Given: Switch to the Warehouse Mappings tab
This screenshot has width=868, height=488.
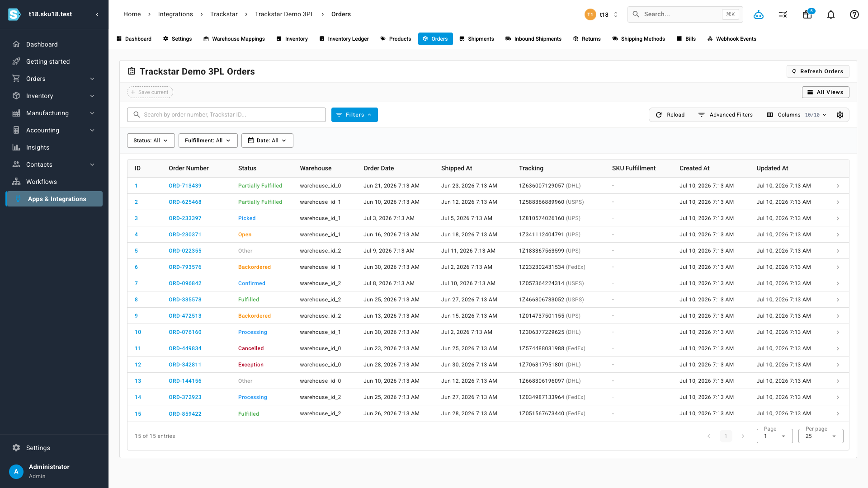Looking at the screenshot, I should coord(234,39).
